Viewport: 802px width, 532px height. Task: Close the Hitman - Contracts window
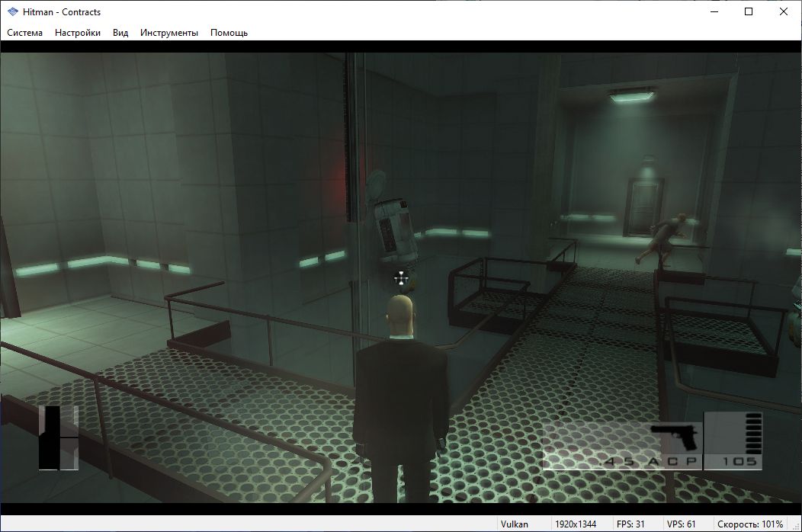[x=784, y=11]
